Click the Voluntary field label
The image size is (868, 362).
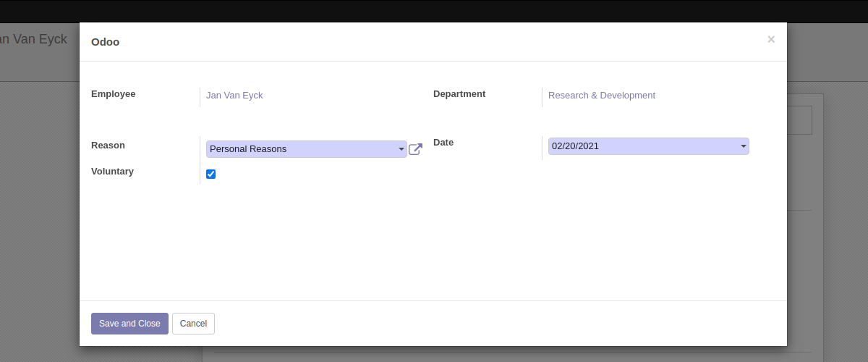point(112,172)
